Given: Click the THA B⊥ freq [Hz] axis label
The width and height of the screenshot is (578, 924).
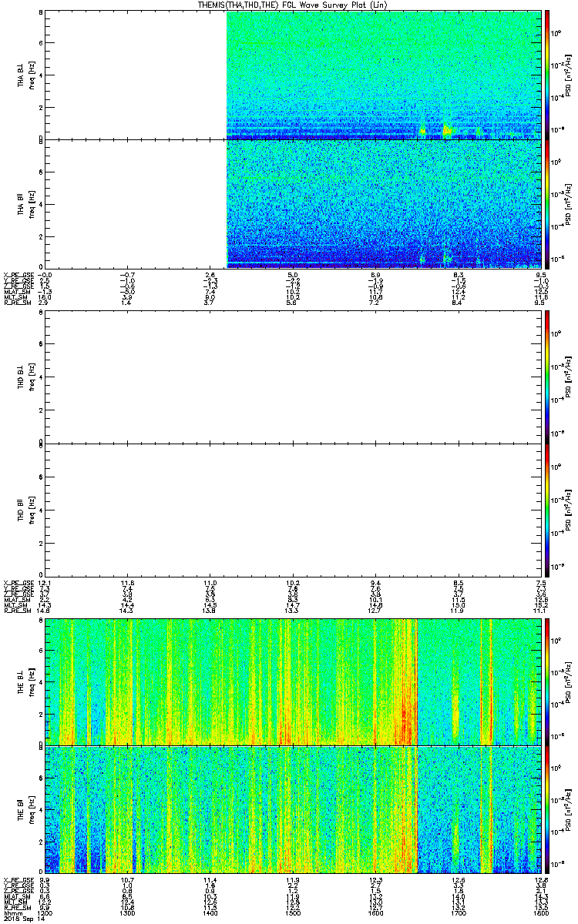Looking at the screenshot, I should click(x=32, y=75).
